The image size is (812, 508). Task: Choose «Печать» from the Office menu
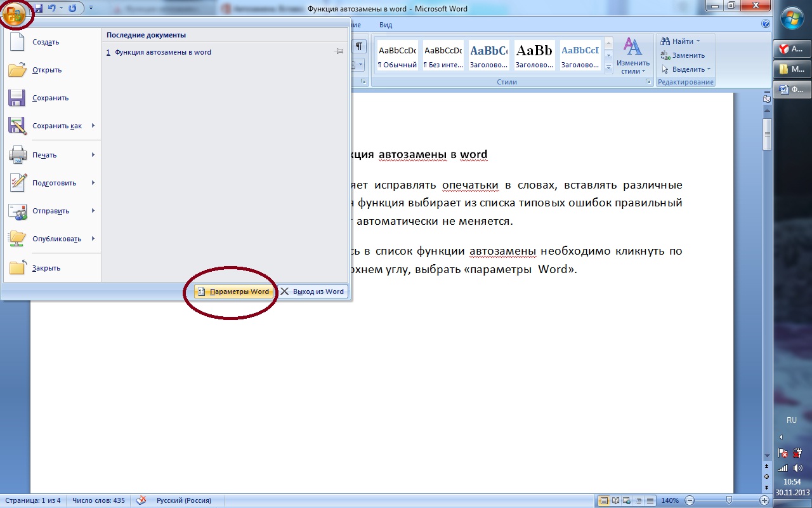click(44, 155)
